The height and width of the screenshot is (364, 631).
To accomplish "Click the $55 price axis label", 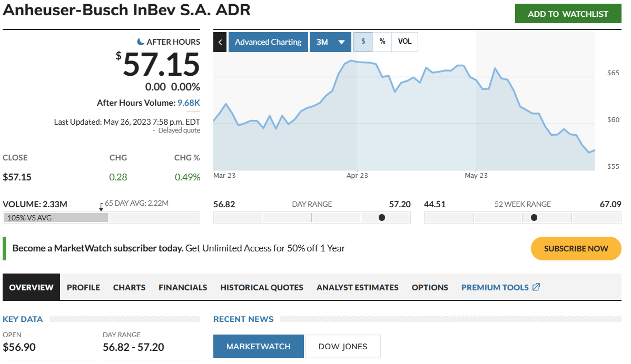I will point(613,166).
